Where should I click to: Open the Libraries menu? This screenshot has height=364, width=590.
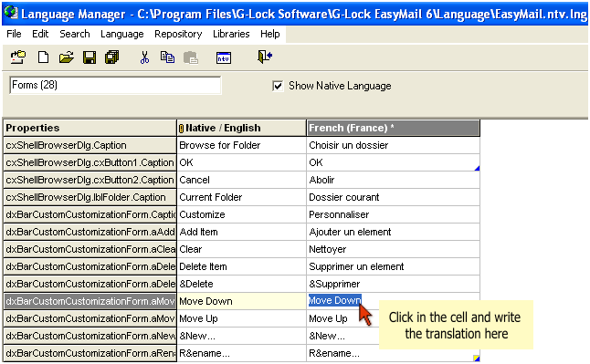point(231,35)
